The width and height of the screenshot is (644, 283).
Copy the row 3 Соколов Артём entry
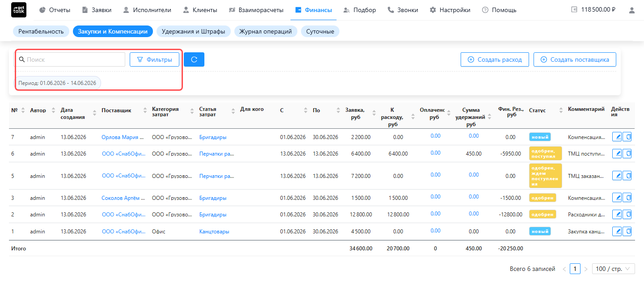[627, 198]
